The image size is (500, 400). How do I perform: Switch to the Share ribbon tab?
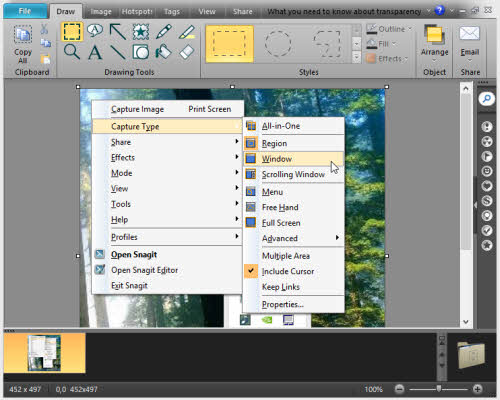coord(243,12)
